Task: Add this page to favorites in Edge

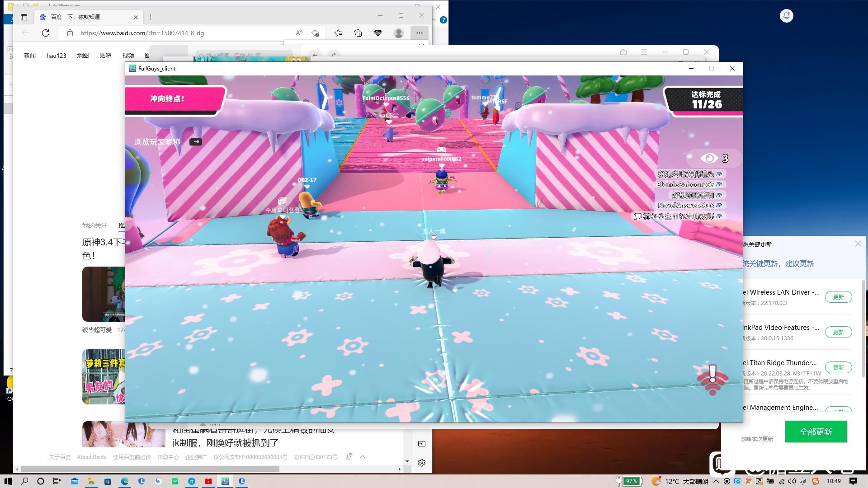Action: tap(316, 33)
